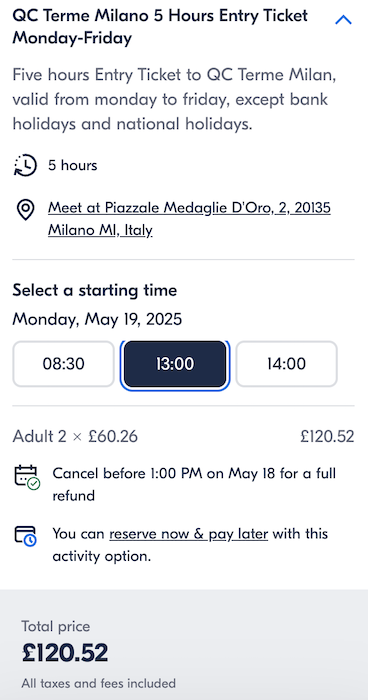Click the free cancellation calendar icon
This screenshot has width=368, height=700.
point(27,477)
